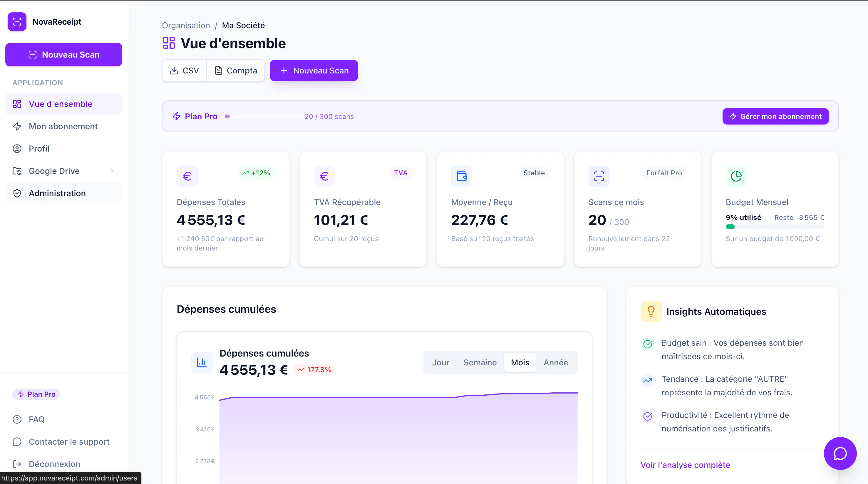Click the lightbulb icon beside Insights Automatiques
868x484 pixels.
pos(651,311)
